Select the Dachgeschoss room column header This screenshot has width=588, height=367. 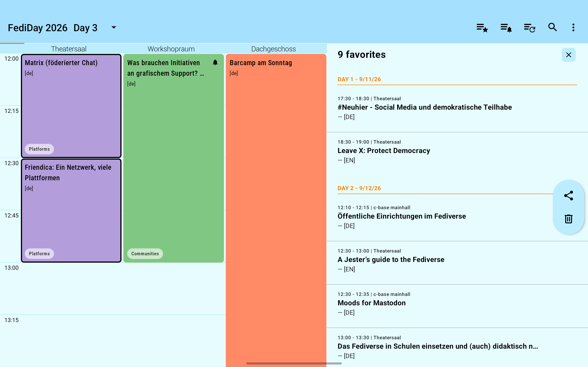(273, 49)
